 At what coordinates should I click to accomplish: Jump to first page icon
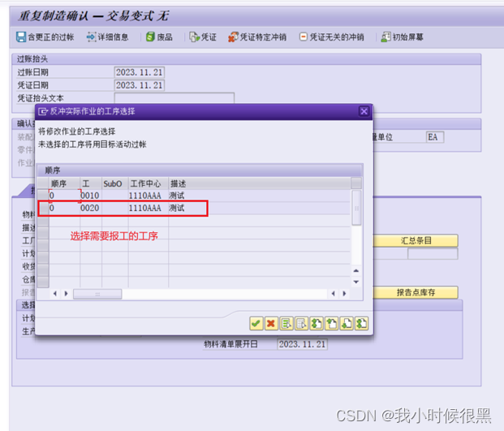[x=317, y=323]
